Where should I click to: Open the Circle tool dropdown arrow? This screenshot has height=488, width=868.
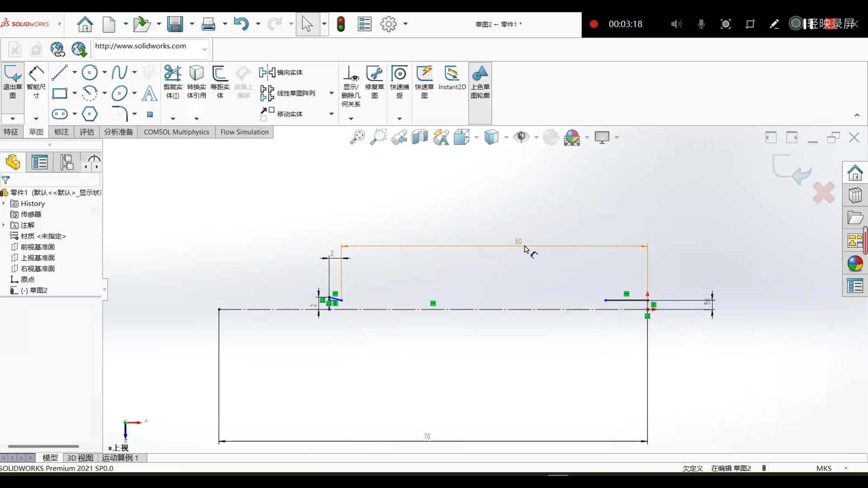point(104,72)
